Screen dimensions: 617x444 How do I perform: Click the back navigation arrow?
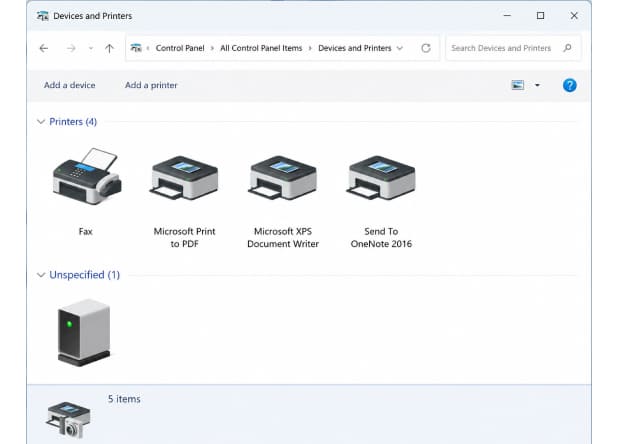(x=44, y=48)
